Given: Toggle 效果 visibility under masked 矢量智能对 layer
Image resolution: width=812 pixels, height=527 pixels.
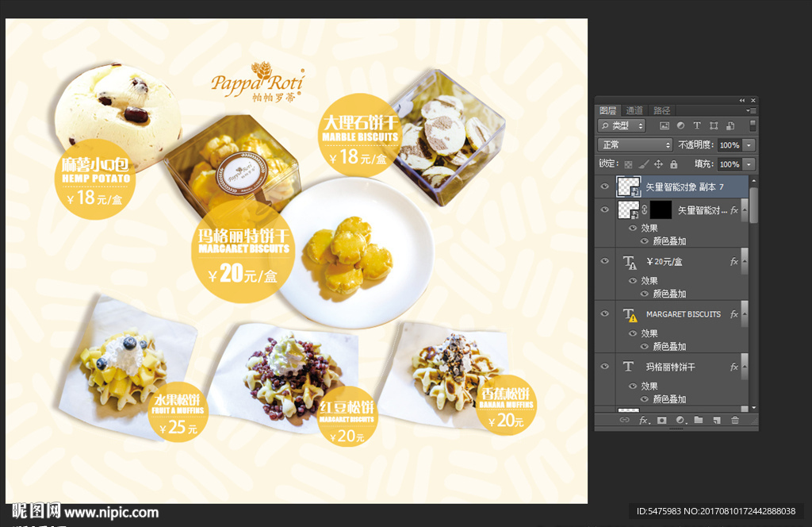Looking at the screenshot, I should [632, 228].
